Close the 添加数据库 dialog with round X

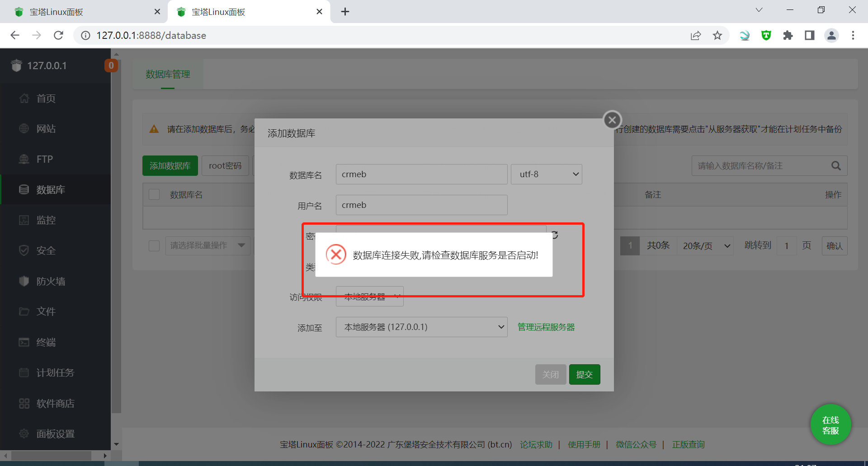pyautogui.click(x=613, y=120)
